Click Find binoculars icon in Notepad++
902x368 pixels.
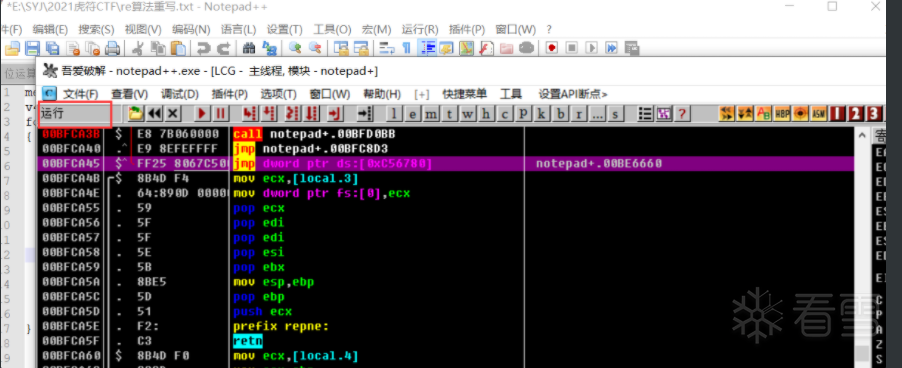pyautogui.click(x=249, y=48)
